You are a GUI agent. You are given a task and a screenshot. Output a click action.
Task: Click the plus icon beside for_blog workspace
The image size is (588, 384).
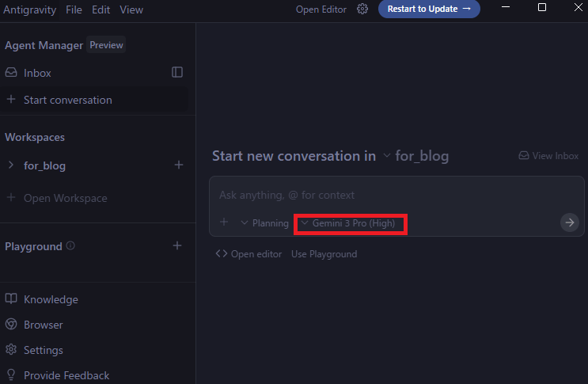coord(178,165)
